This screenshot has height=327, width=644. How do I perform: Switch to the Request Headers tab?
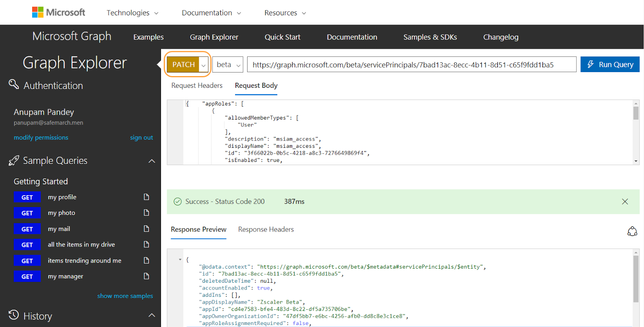(x=197, y=85)
